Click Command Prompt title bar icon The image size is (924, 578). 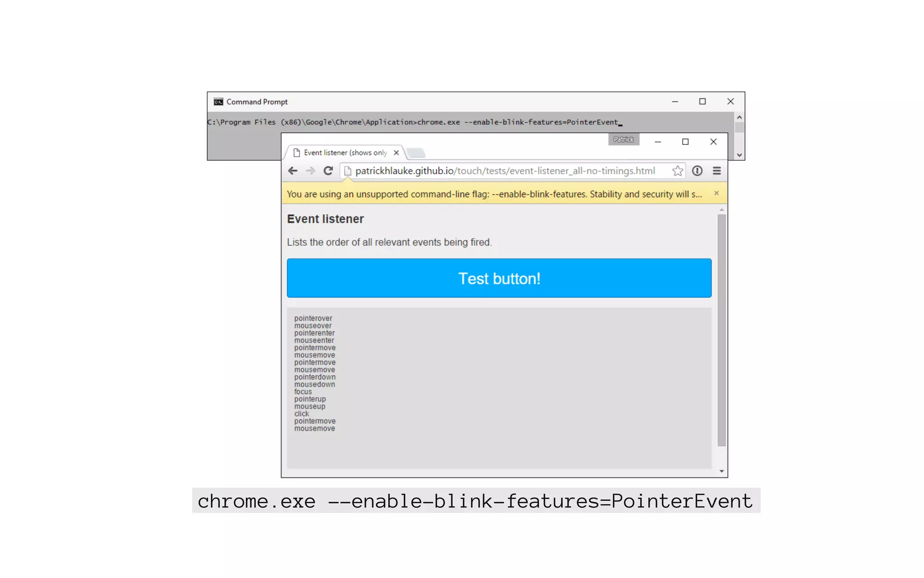coord(218,102)
